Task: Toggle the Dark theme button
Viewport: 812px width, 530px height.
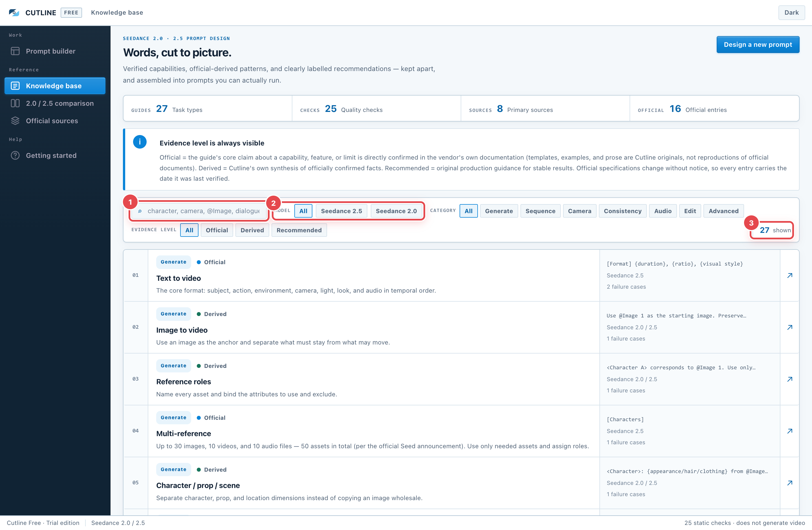Action: point(791,13)
